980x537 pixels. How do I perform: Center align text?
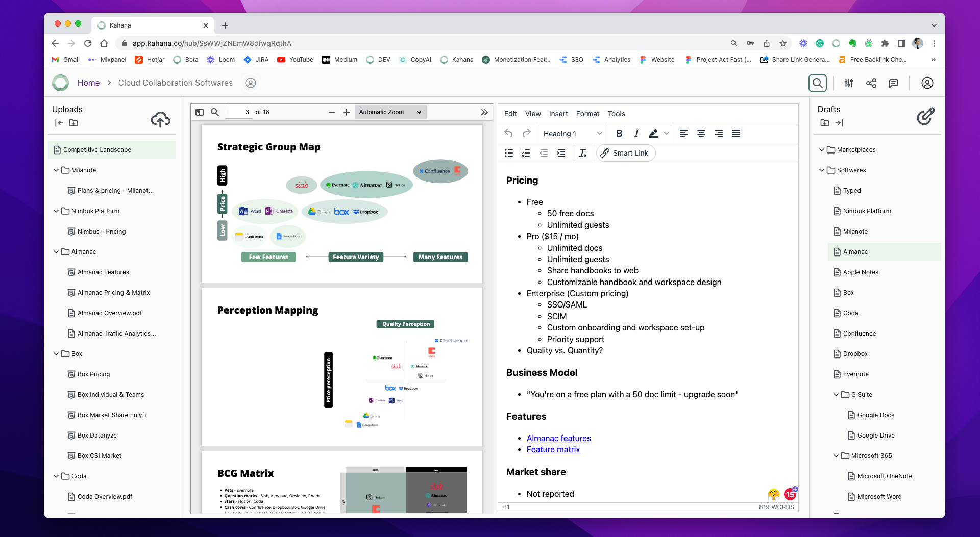click(x=701, y=133)
